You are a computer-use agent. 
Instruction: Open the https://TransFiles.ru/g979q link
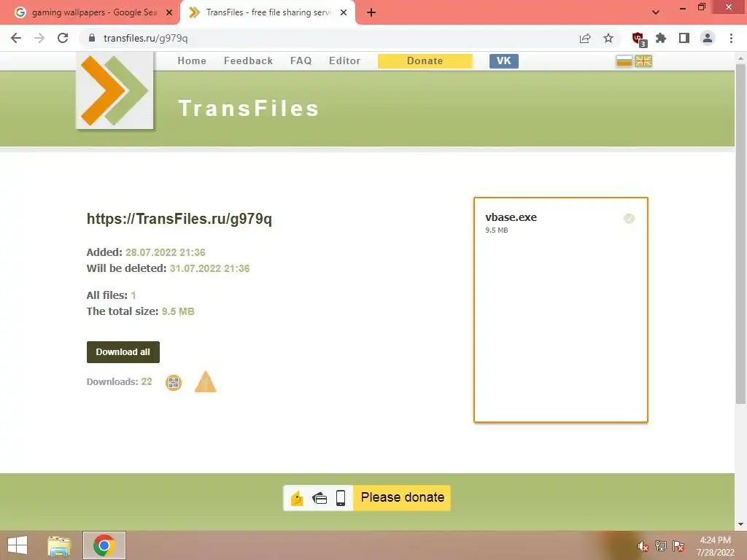[x=179, y=219]
